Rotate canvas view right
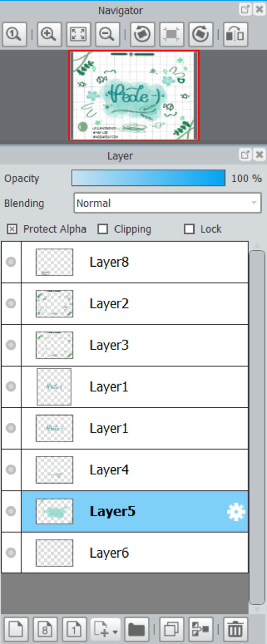 [200, 34]
